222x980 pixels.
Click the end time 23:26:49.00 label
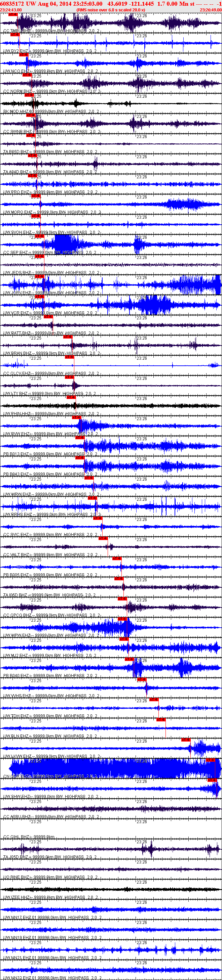(211, 10)
